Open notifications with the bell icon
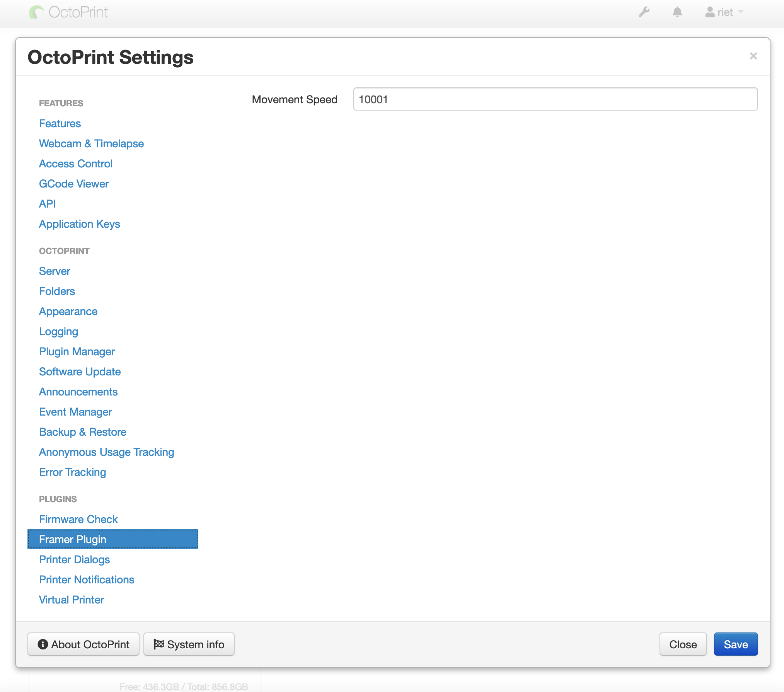This screenshot has height=692, width=784. [x=677, y=12]
